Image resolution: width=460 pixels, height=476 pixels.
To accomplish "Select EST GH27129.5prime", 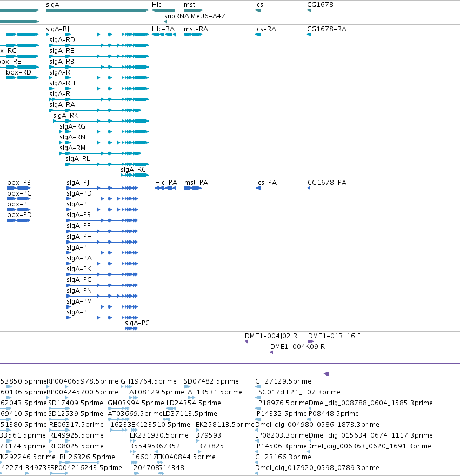I will click(x=258, y=387).
